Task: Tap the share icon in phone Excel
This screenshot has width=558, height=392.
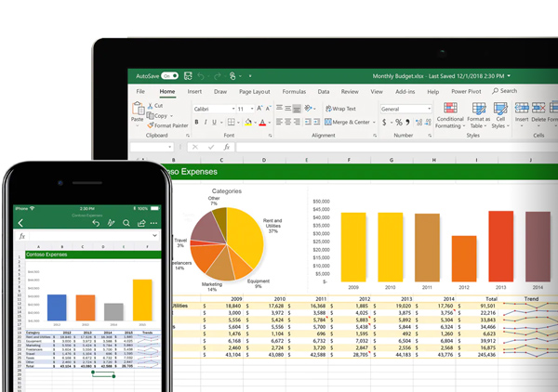Action: [141, 223]
